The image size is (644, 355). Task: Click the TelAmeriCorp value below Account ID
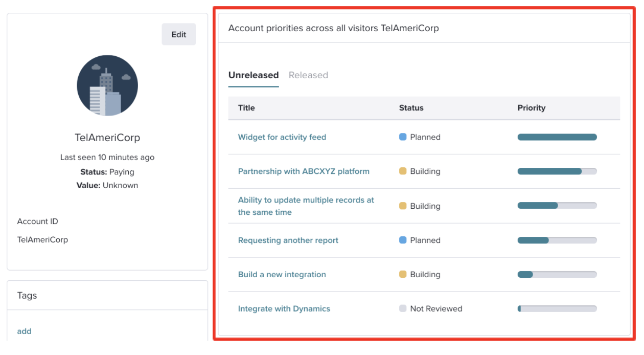click(x=42, y=239)
